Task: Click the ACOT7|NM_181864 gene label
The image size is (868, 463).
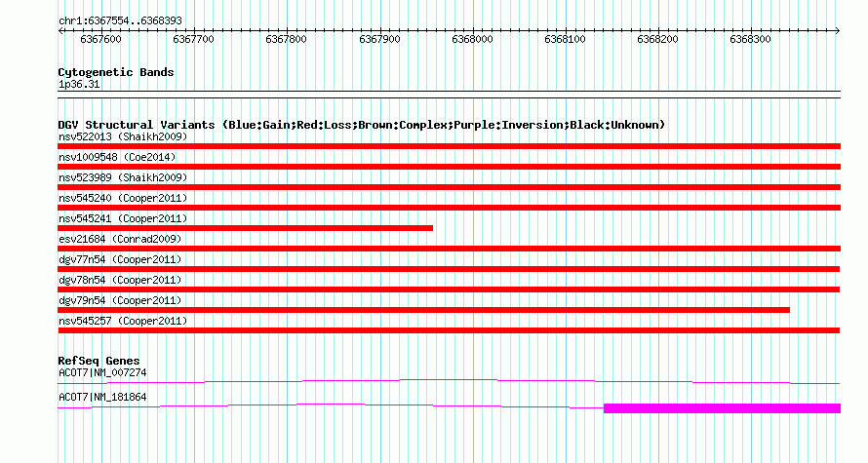Action: click(x=102, y=397)
